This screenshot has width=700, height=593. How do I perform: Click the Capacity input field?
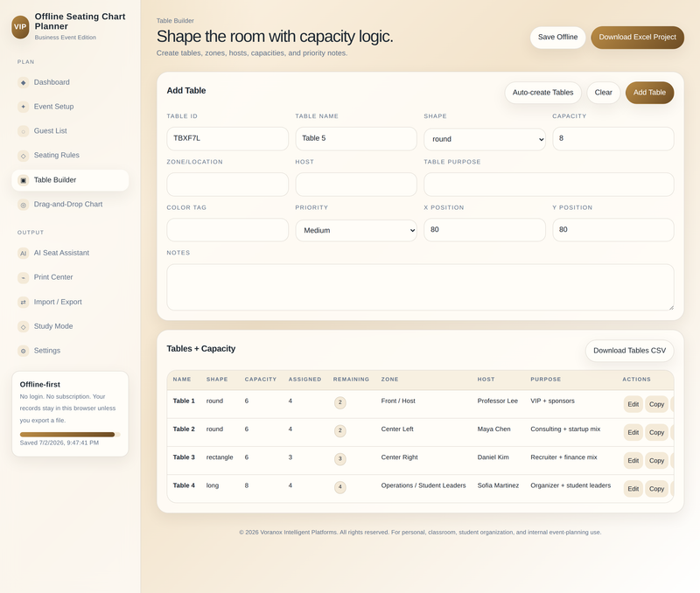[613, 138]
